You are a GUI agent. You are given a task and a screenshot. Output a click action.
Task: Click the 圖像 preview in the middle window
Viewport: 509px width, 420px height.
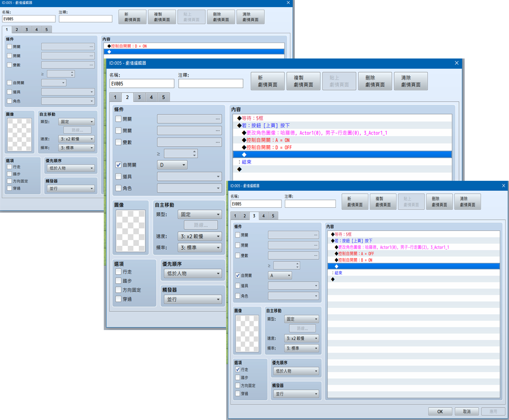(130, 231)
